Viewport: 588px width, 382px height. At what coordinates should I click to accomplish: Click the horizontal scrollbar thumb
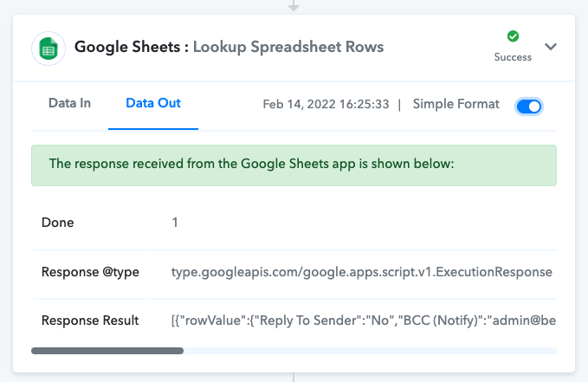(107, 351)
